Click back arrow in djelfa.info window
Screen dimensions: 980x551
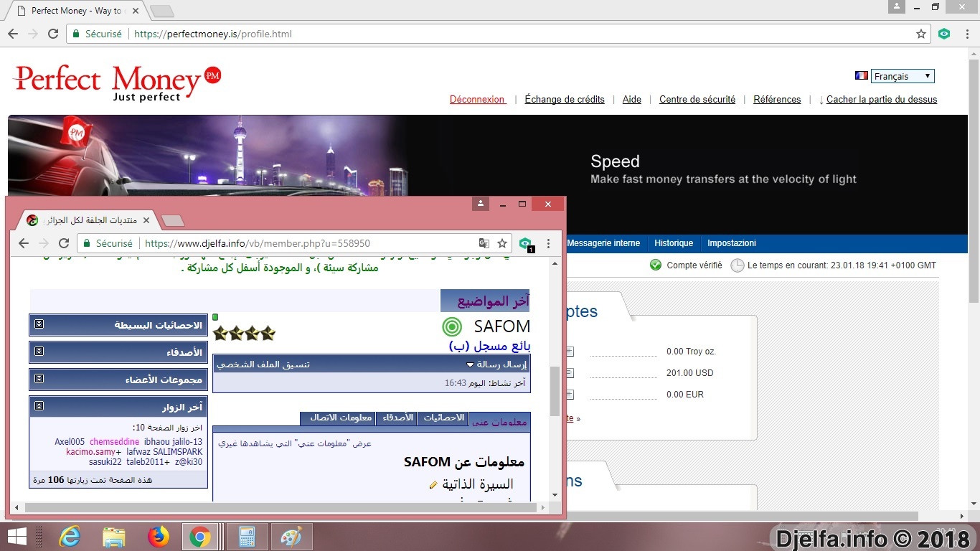24,243
